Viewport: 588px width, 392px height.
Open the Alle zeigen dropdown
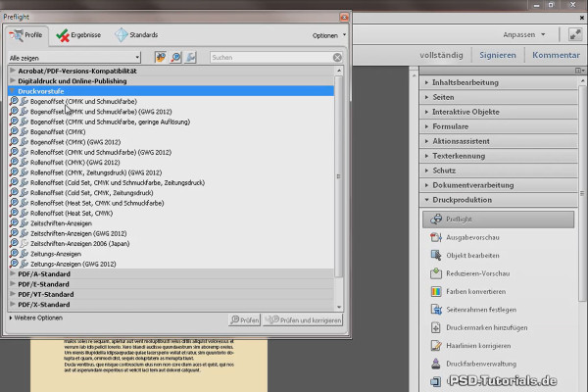pyautogui.click(x=74, y=58)
